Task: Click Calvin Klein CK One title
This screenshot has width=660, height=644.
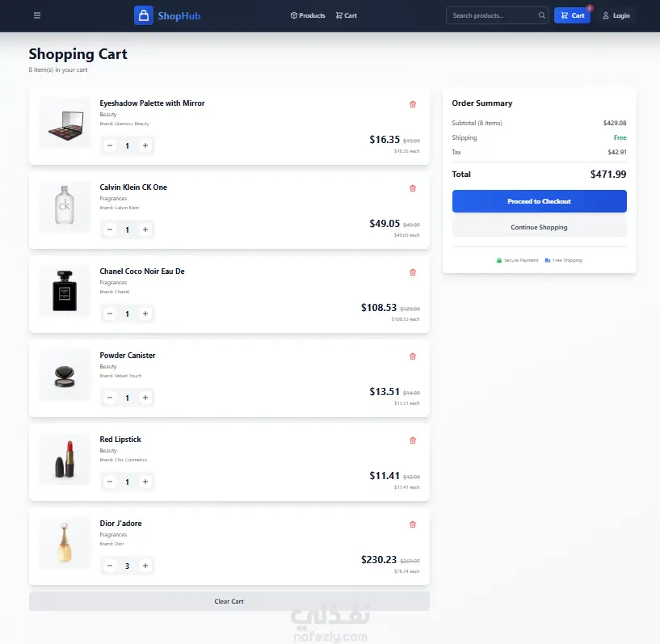Action: click(133, 187)
